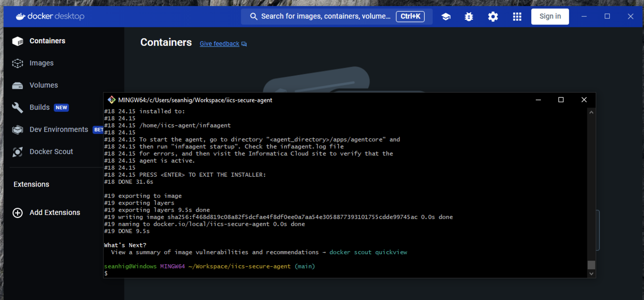
Task: Click the terminal prompt '$' line
Action: click(x=106, y=273)
